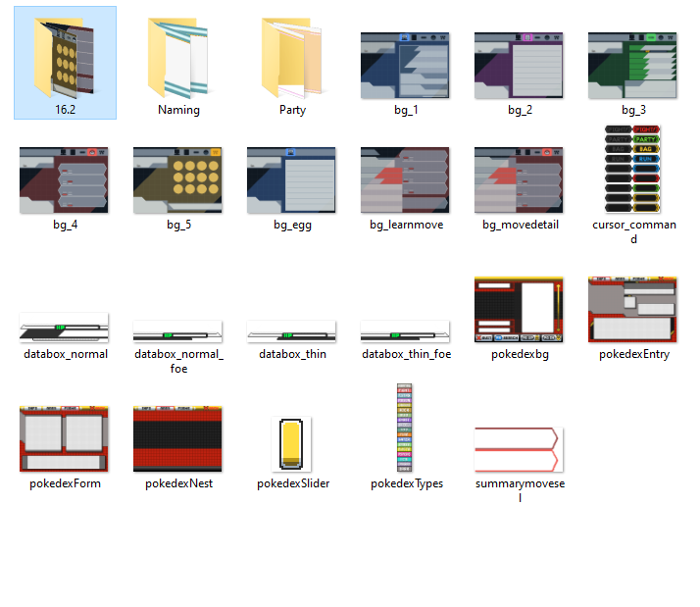Open the Naming folder

(178, 59)
